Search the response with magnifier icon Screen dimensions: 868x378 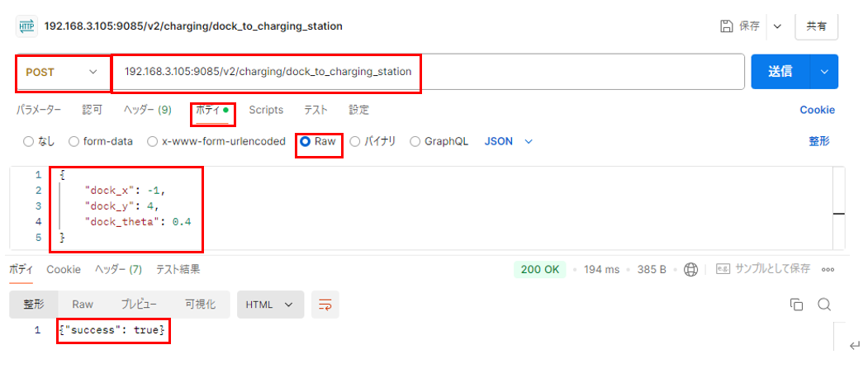pyautogui.click(x=823, y=305)
